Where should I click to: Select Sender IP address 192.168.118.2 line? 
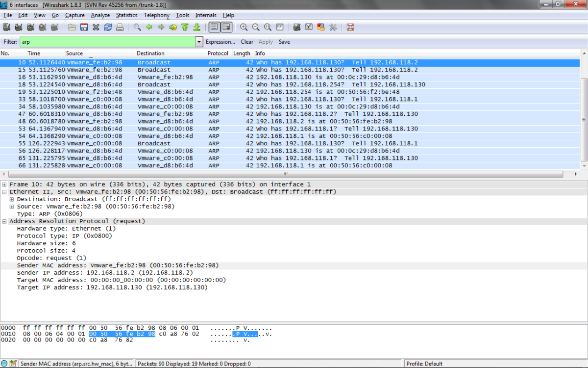point(105,273)
